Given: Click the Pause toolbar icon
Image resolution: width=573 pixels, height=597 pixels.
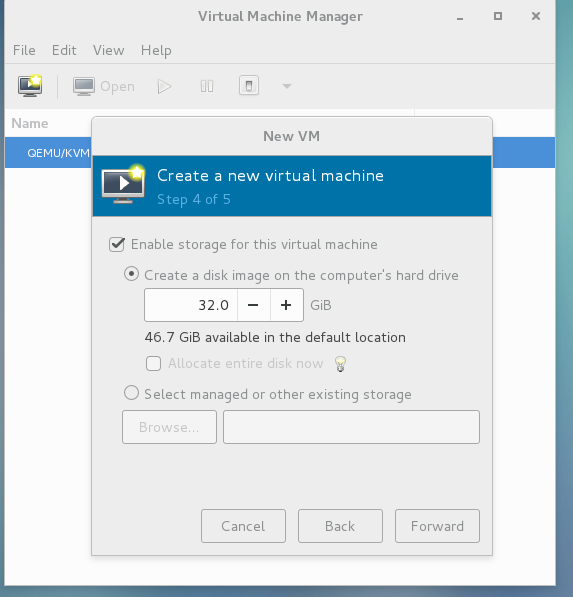Looking at the screenshot, I should click(207, 86).
